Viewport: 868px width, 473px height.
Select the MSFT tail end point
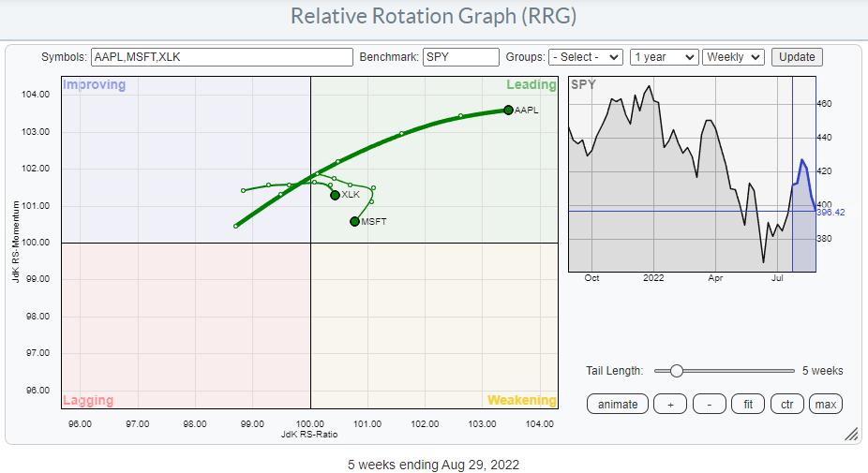[354, 221]
